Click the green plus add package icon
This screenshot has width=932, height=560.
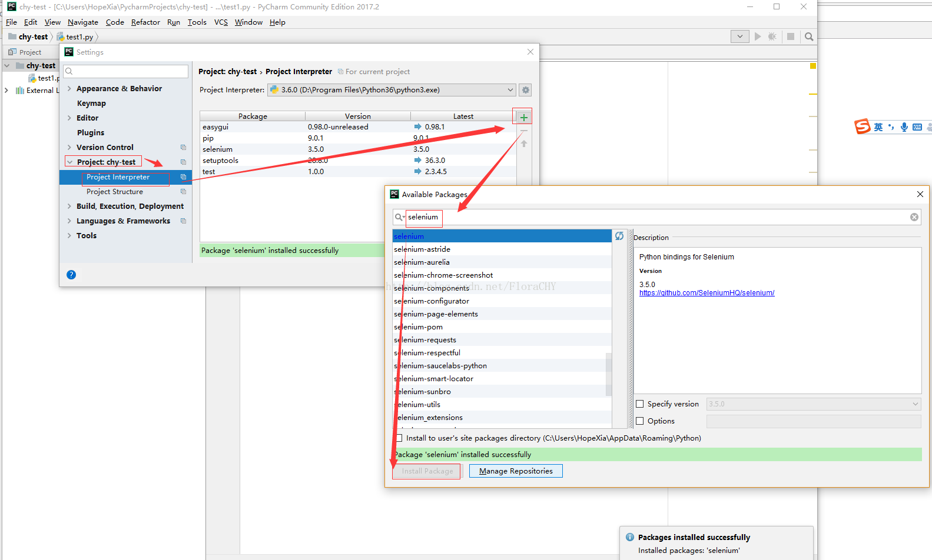[523, 117]
